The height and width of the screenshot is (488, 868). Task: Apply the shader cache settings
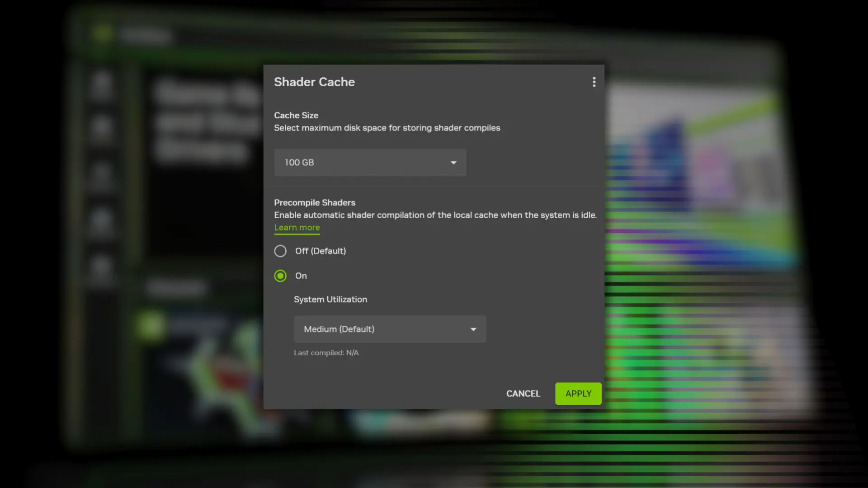point(578,394)
